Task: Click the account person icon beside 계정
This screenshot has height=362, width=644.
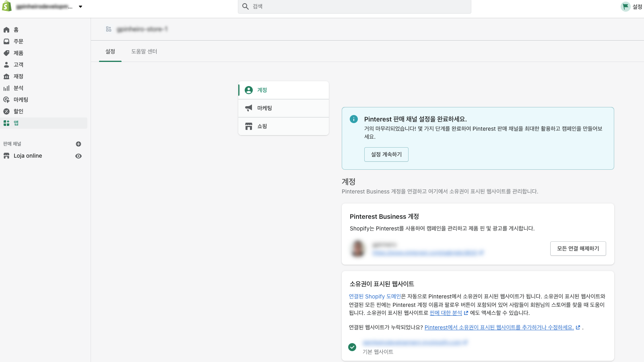Action: pyautogui.click(x=249, y=90)
